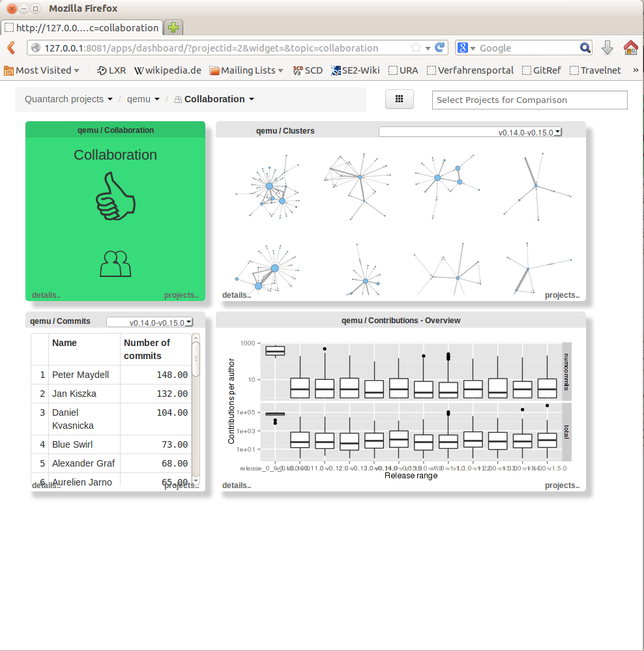Click the grid view icon button

pyautogui.click(x=400, y=99)
